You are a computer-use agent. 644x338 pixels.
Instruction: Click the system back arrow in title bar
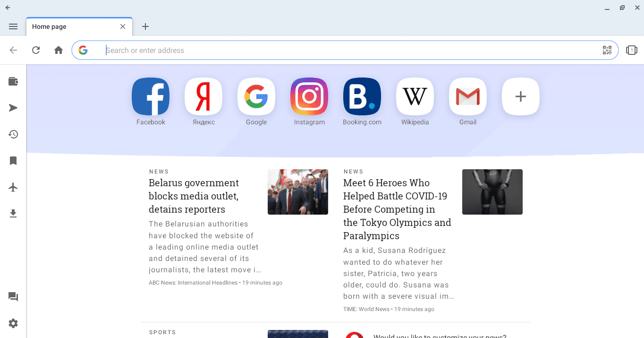click(8, 8)
